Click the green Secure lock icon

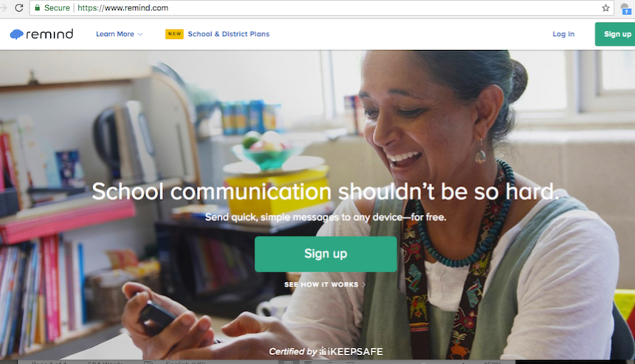coord(37,7)
